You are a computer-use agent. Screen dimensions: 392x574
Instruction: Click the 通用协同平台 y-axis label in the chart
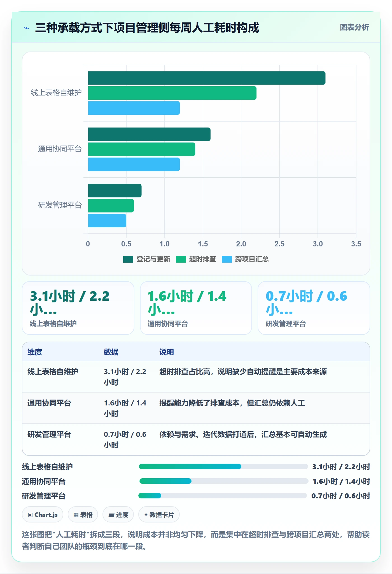pyautogui.click(x=60, y=149)
